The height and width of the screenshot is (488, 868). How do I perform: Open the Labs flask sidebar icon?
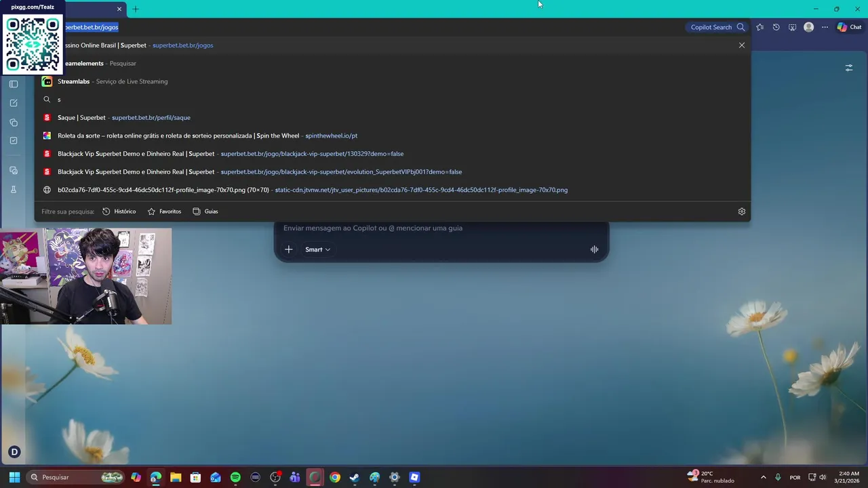click(x=14, y=190)
